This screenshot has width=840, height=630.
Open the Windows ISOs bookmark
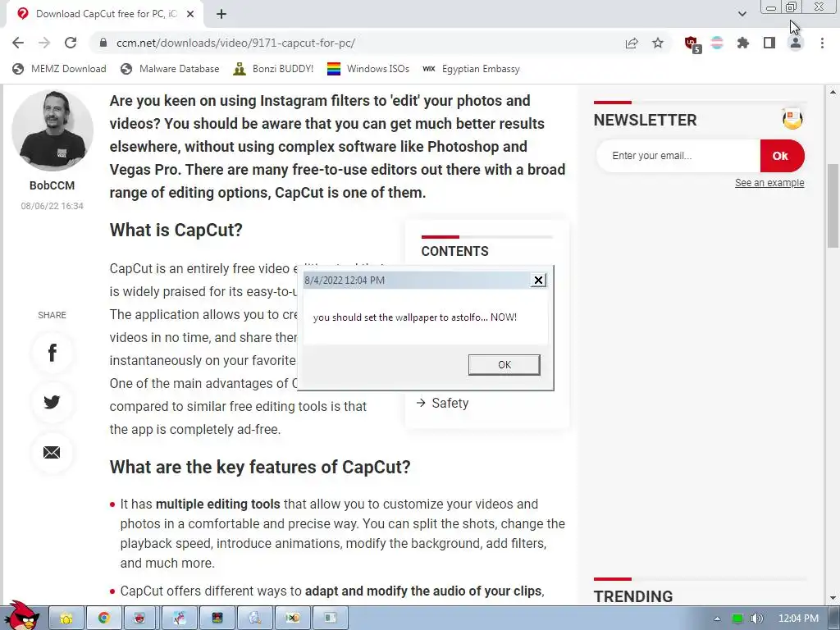click(x=368, y=69)
